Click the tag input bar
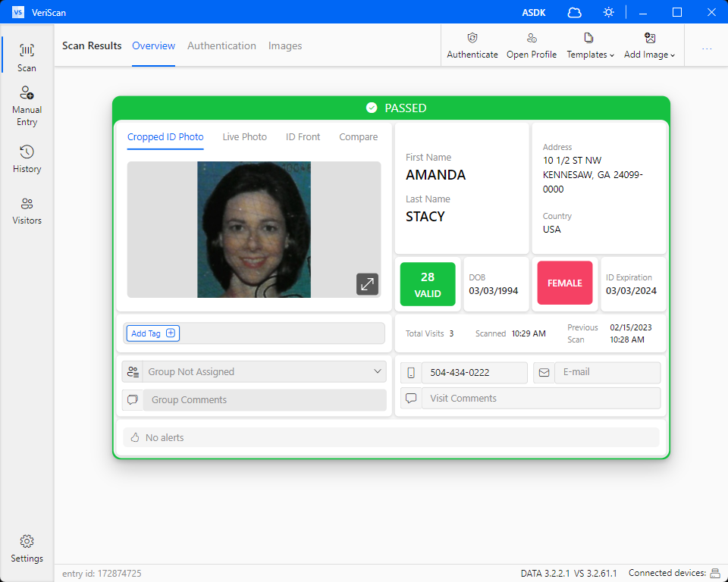This screenshot has width=728, height=582. point(254,333)
